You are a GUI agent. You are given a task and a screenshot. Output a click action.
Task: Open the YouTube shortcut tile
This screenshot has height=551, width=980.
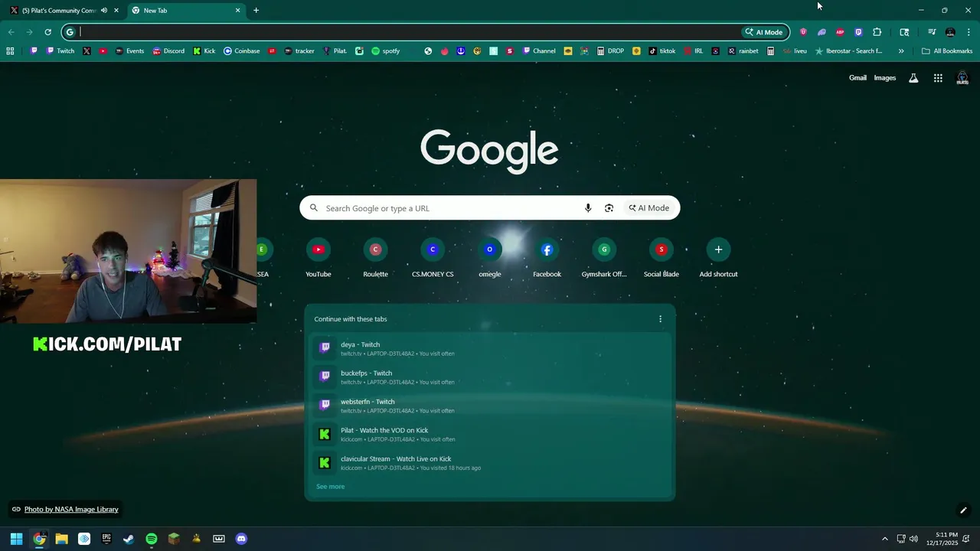coord(318,258)
